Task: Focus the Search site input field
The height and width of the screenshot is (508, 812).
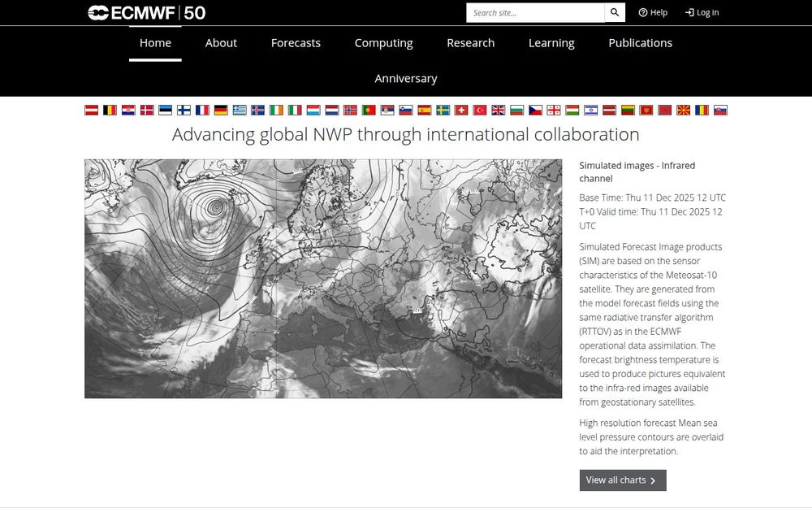Action: point(535,12)
